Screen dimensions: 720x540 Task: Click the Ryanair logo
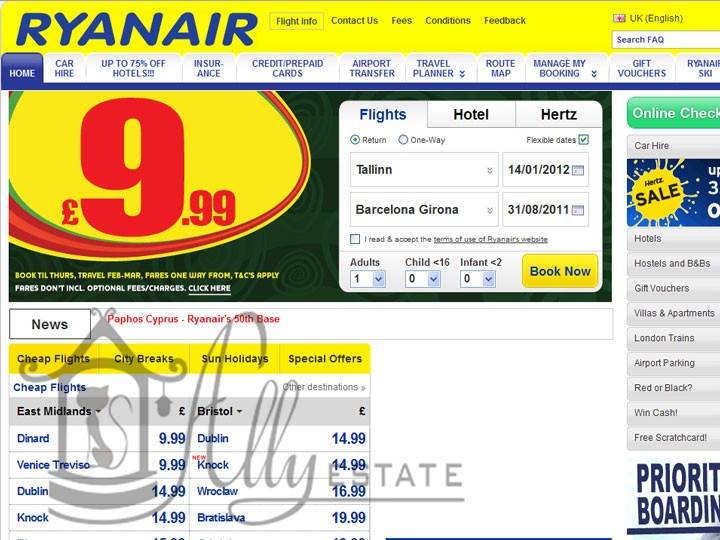click(x=136, y=29)
